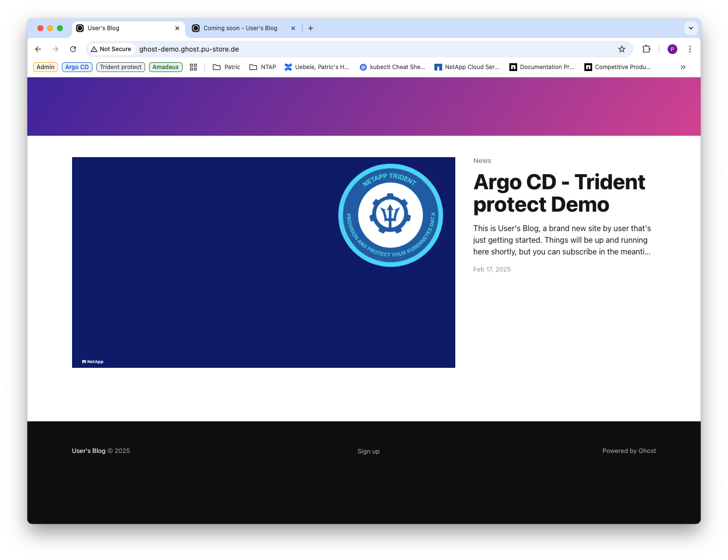The width and height of the screenshot is (728, 560).
Task: Minimize the Chrome window
Action: point(50,28)
